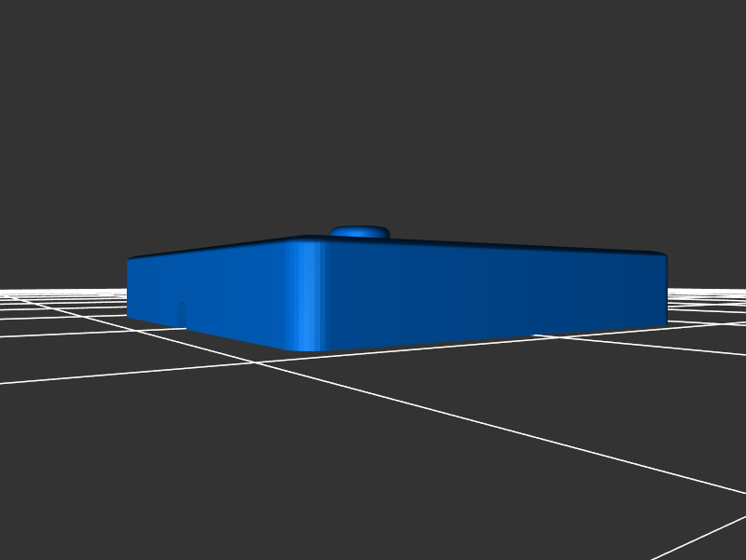Click the grid line intersection left of the front corner
746x560 pixels.
click(x=256, y=362)
